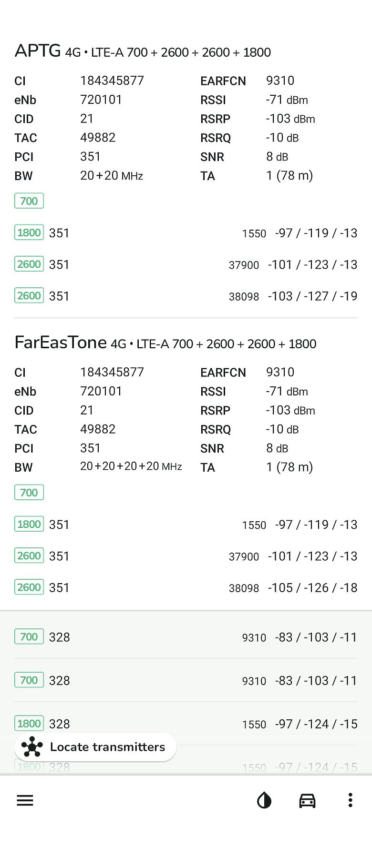
Task: Tap the Locate transmitters button
Action: click(x=95, y=747)
